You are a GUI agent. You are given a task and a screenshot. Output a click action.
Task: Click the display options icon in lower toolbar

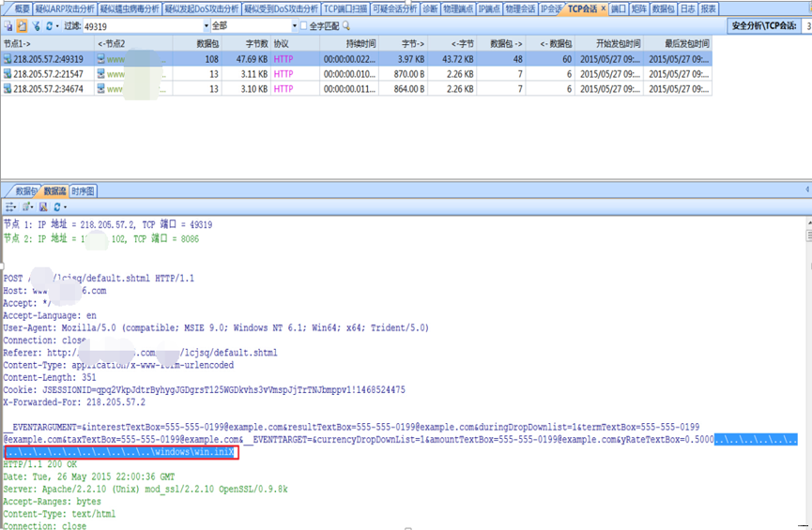point(10,206)
